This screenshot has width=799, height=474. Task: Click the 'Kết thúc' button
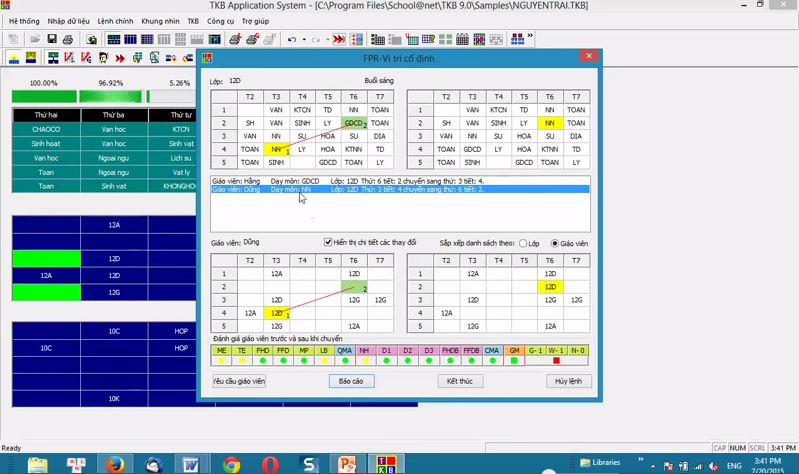pos(460,381)
